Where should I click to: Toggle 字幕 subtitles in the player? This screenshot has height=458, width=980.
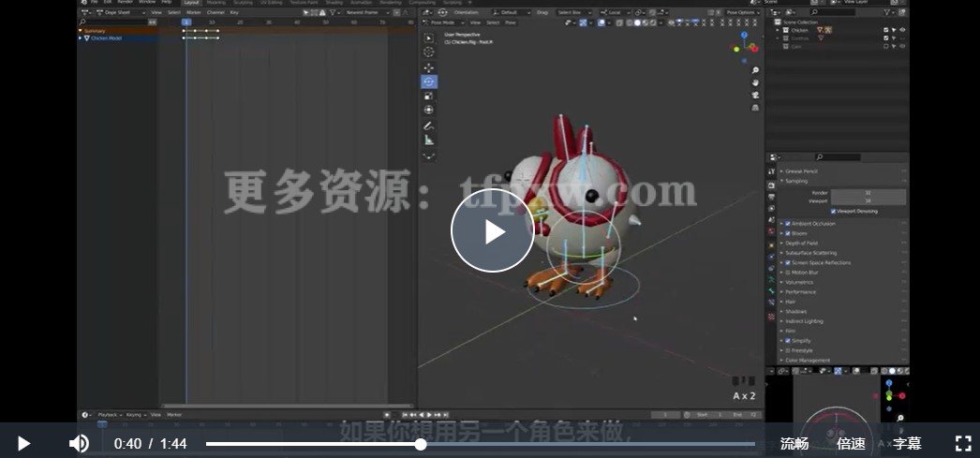[907, 444]
